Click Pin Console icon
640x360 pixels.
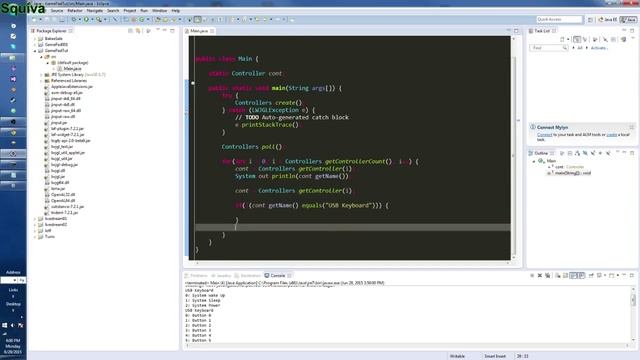point(591,276)
